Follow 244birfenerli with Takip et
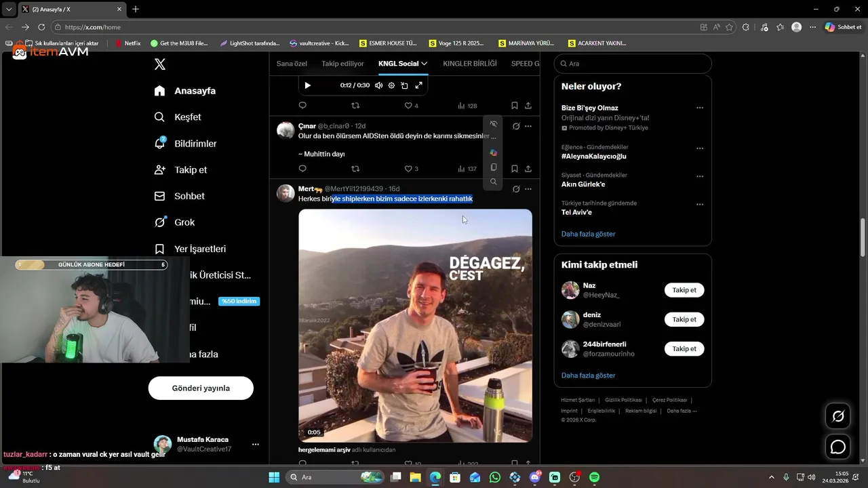The height and width of the screenshot is (488, 868). (x=684, y=348)
